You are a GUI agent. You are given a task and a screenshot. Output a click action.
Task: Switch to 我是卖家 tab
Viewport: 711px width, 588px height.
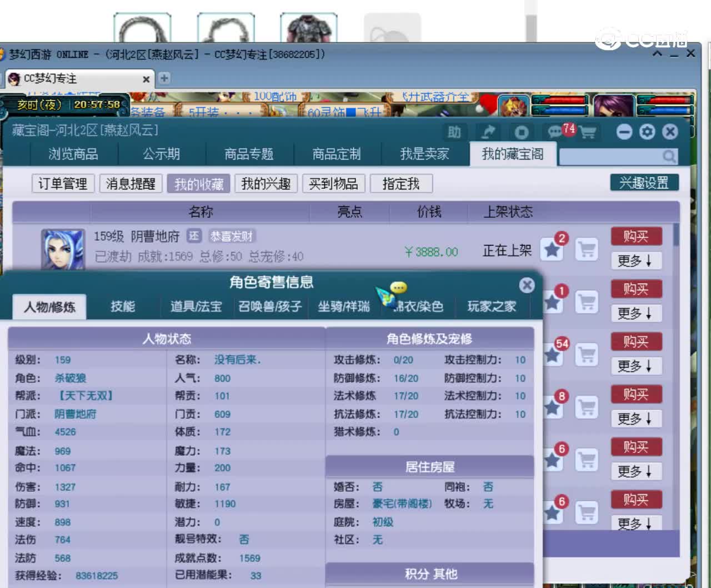424,154
